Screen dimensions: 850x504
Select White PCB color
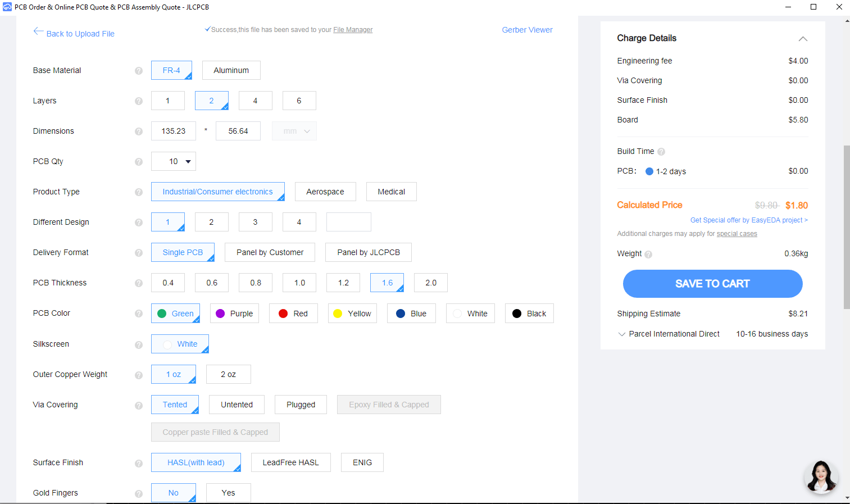tap(470, 314)
